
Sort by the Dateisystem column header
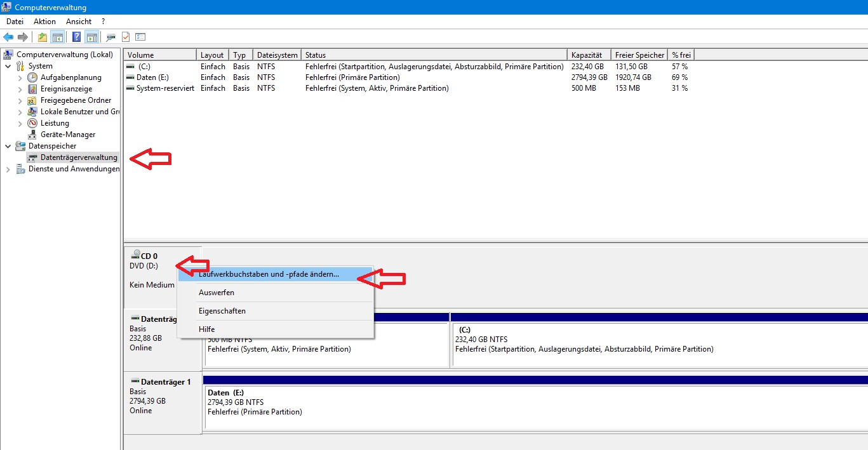click(277, 55)
